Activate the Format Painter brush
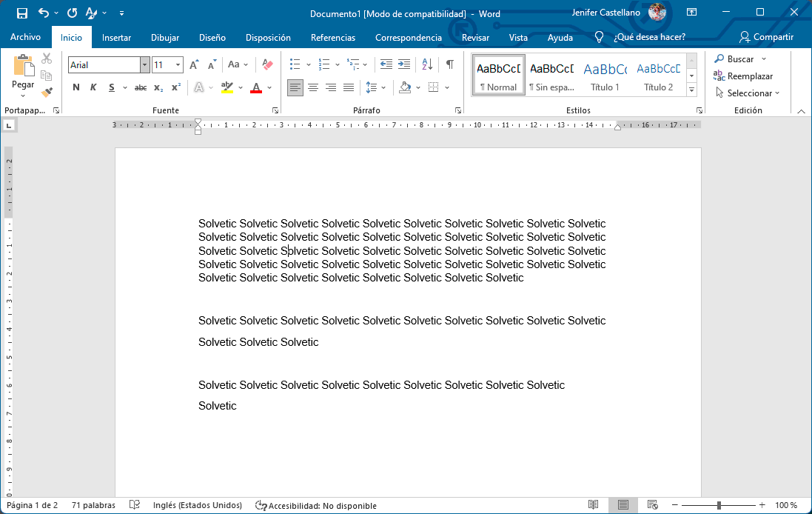The height and width of the screenshot is (514, 812). pyautogui.click(x=47, y=93)
